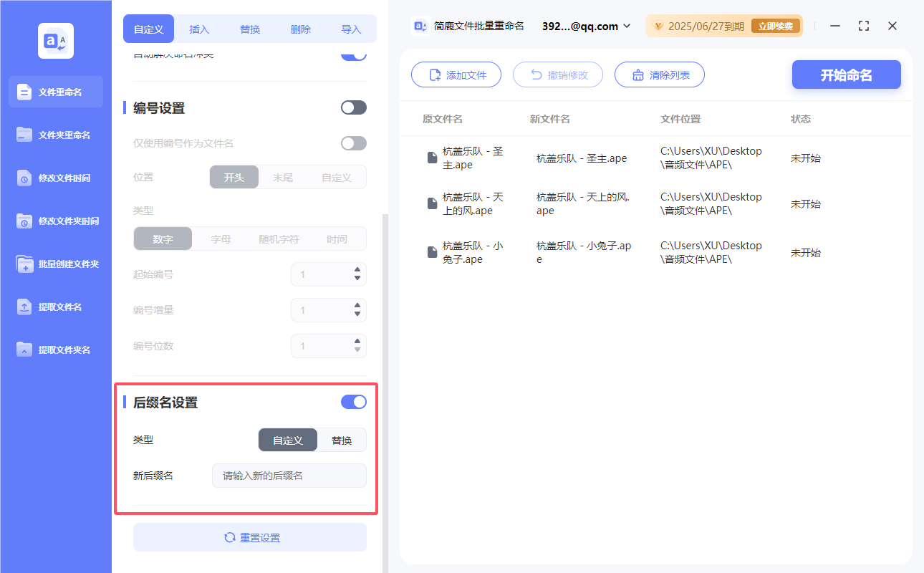Select the 文件重命名 sidebar tool
This screenshot has width=924, height=573.
coord(55,92)
